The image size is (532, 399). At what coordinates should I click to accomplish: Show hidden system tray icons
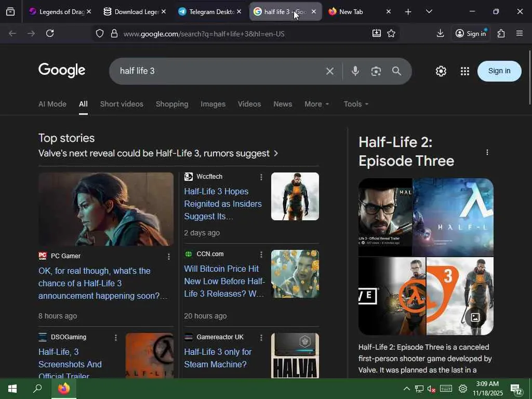pos(406,389)
